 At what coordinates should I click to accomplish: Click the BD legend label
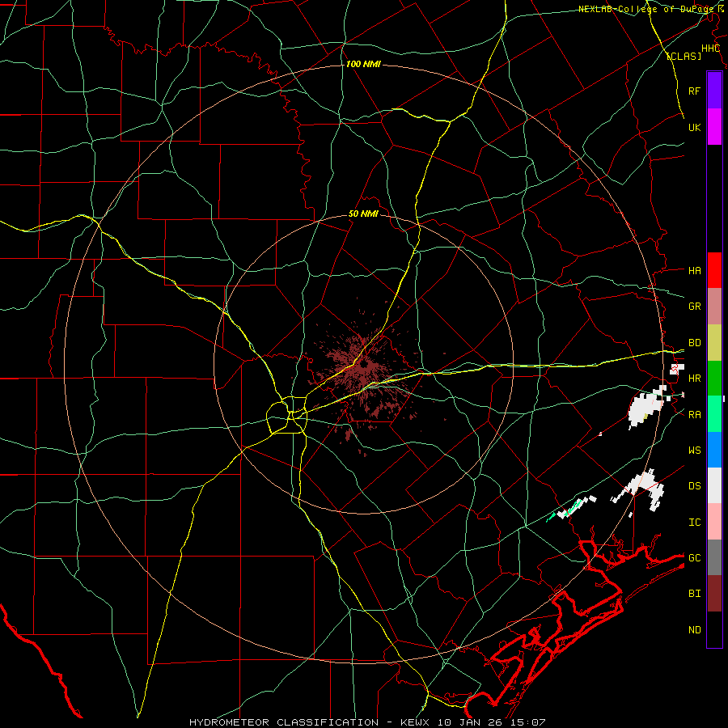(695, 343)
